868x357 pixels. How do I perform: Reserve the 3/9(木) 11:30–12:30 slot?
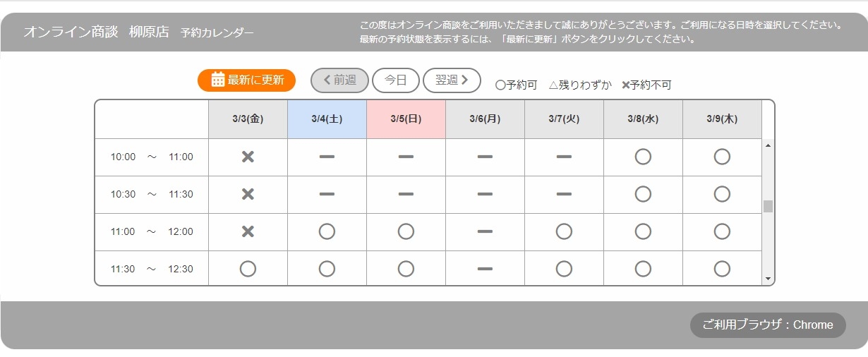[722, 269]
